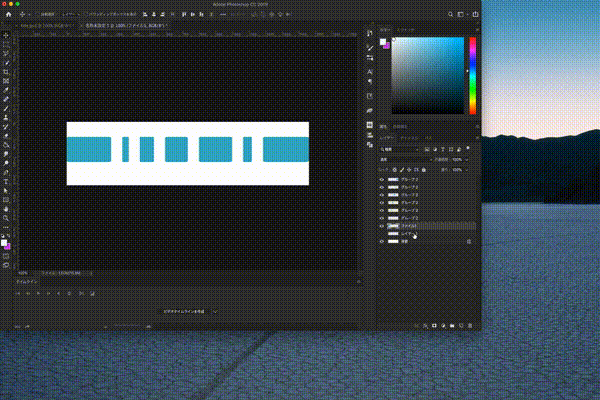Select the Eyedropper tool
This screenshot has height=400, width=600.
point(7,90)
